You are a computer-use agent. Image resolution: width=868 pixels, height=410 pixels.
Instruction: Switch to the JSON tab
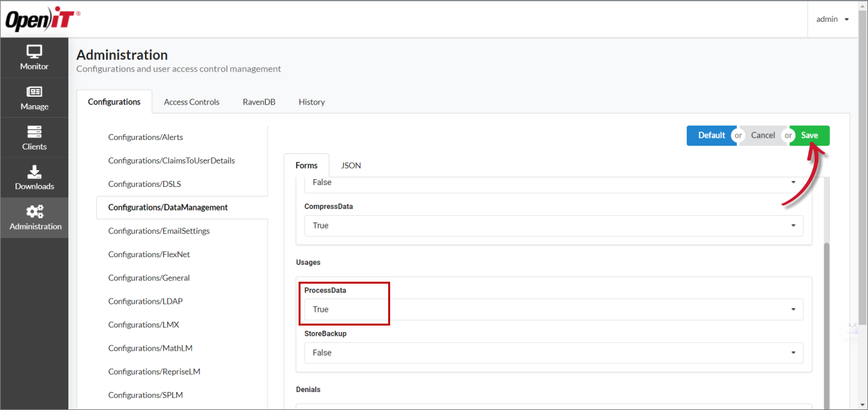click(350, 165)
